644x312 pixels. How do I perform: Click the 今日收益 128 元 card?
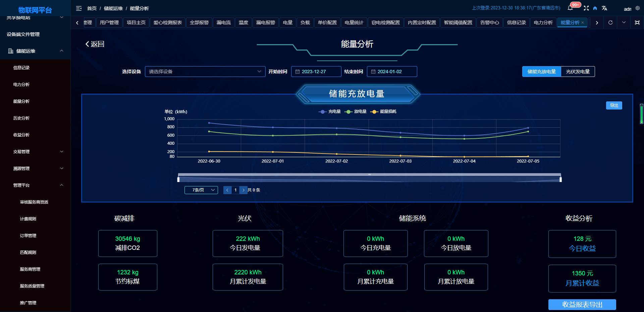pyautogui.click(x=582, y=244)
